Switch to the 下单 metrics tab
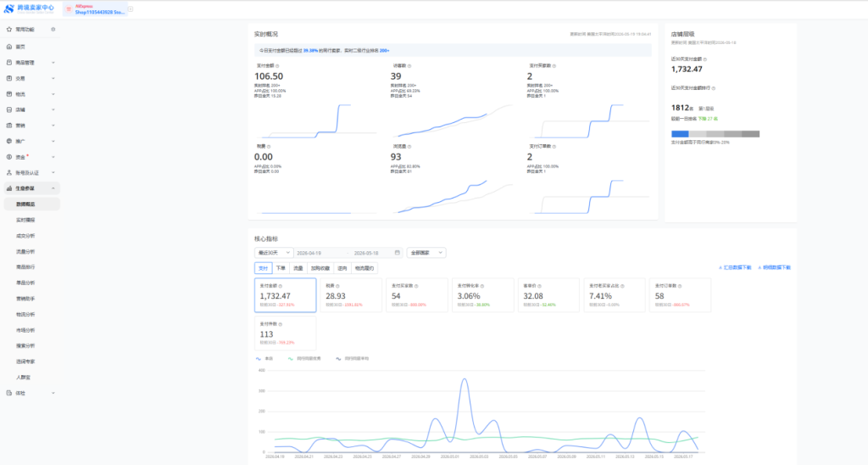This screenshot has height=465, width=868. [x=281, y=268]
